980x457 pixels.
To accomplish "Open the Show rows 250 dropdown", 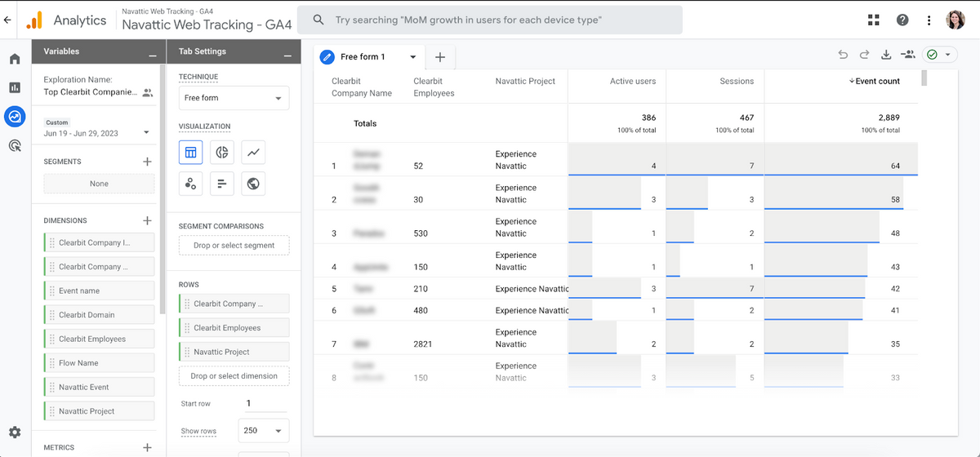I will 263,431.
